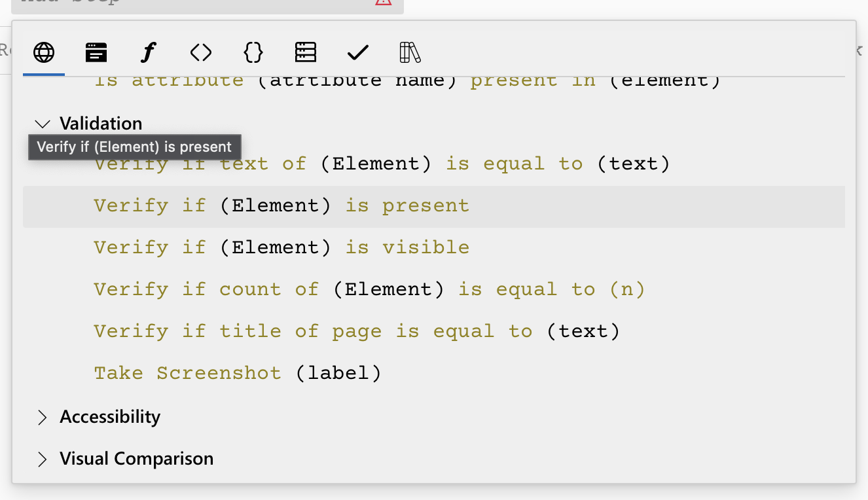Choose 'Verify if (Element) is visible'
Viewport: 868px width, 500px height.
coord(281,247)
